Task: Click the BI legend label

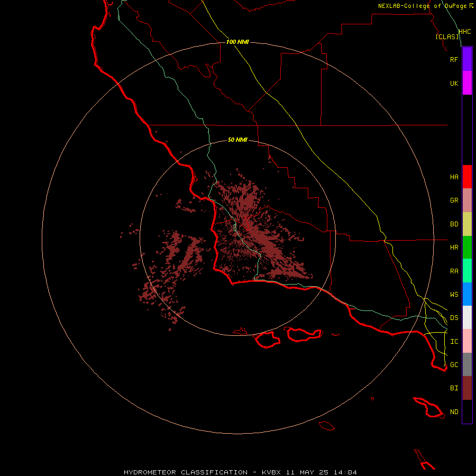Action: click(x=454, y=388)
